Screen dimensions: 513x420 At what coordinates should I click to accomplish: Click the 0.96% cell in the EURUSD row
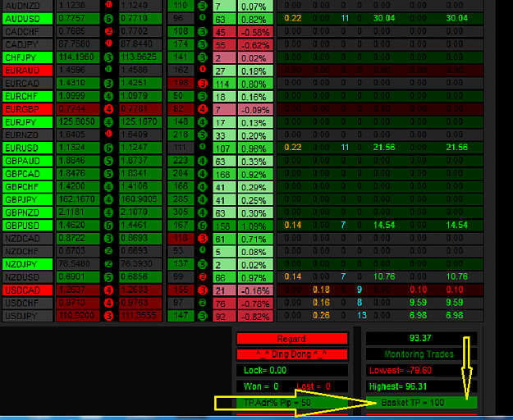pos(255,148)
